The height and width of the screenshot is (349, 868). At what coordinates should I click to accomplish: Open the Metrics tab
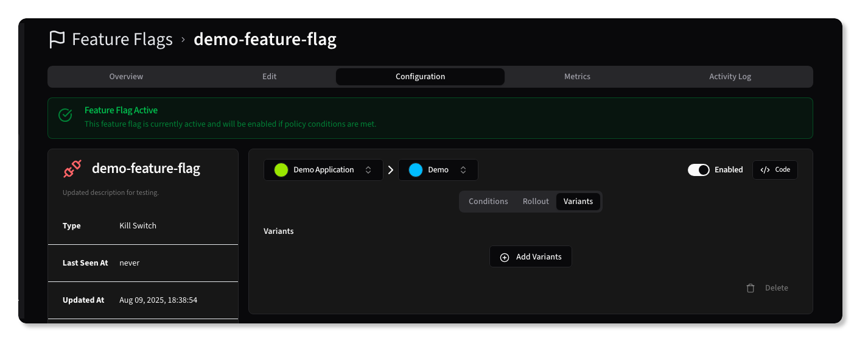[x=577, y=77]
